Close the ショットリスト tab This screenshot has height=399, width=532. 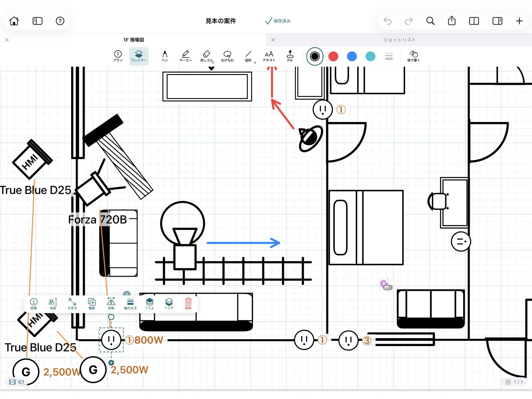273,40
